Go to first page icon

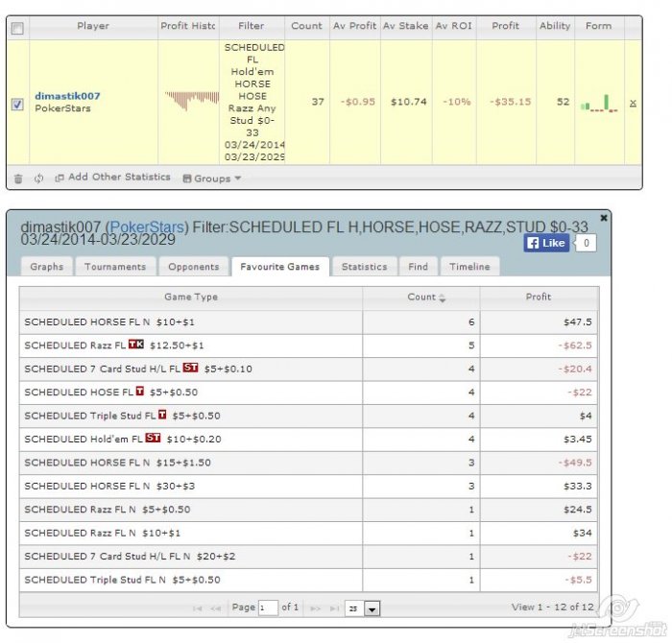point(197,608)
